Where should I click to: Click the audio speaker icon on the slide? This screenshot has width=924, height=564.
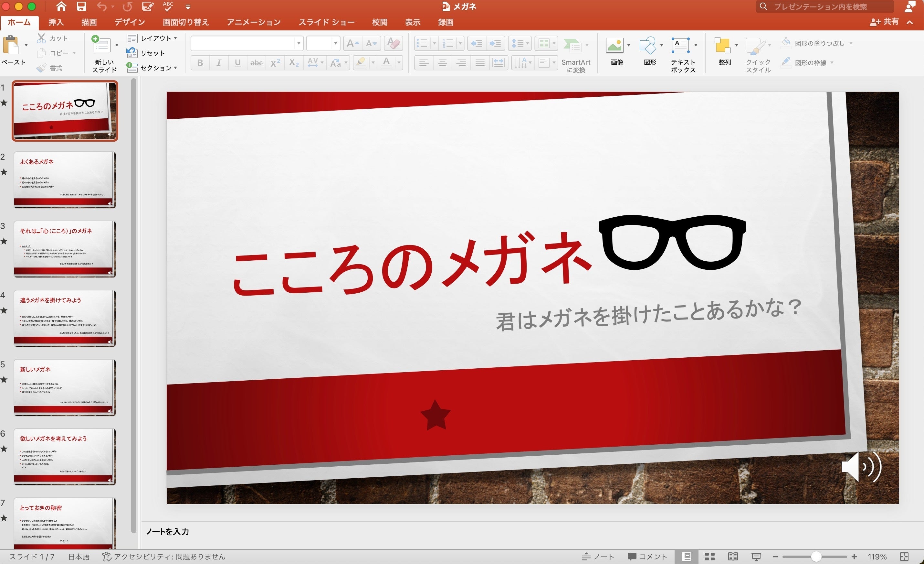(861, 467)
